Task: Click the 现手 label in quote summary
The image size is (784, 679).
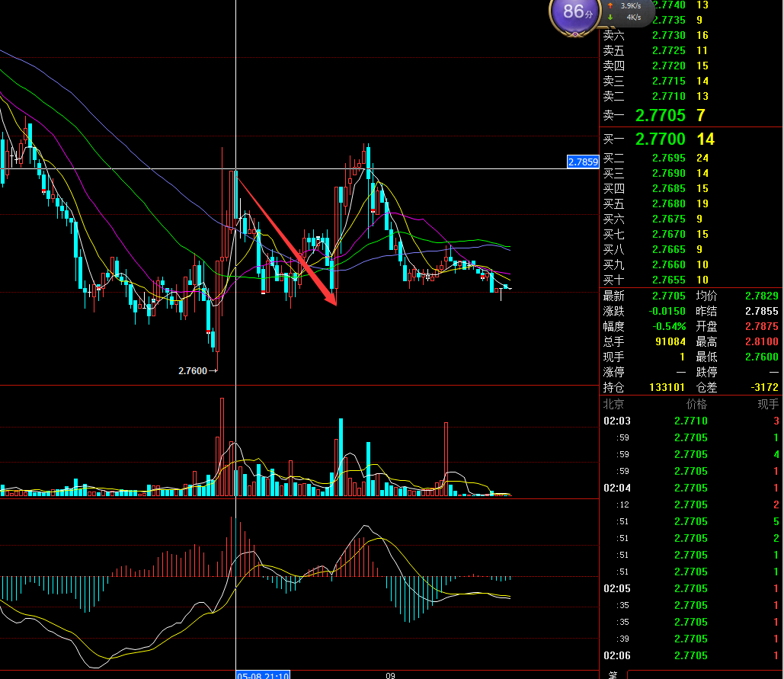Action: [x=613, y=357]
